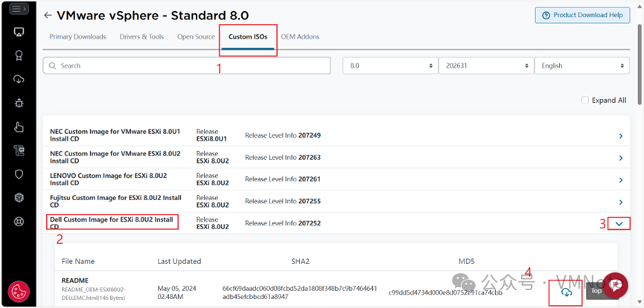Click the MD5 column header
Screen dimensions: 644x308
tap(466, 261)
